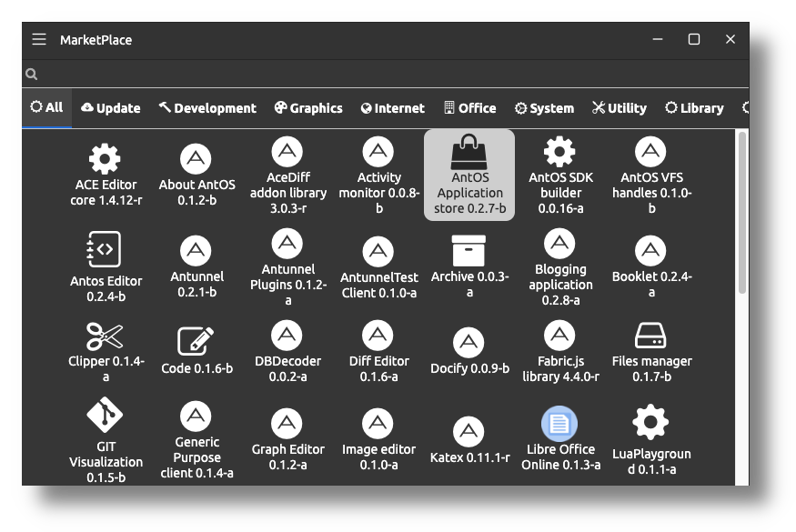The image size is (796, 532).
Task: Select the Clipper scissors icon
Action: coord(106,337)
